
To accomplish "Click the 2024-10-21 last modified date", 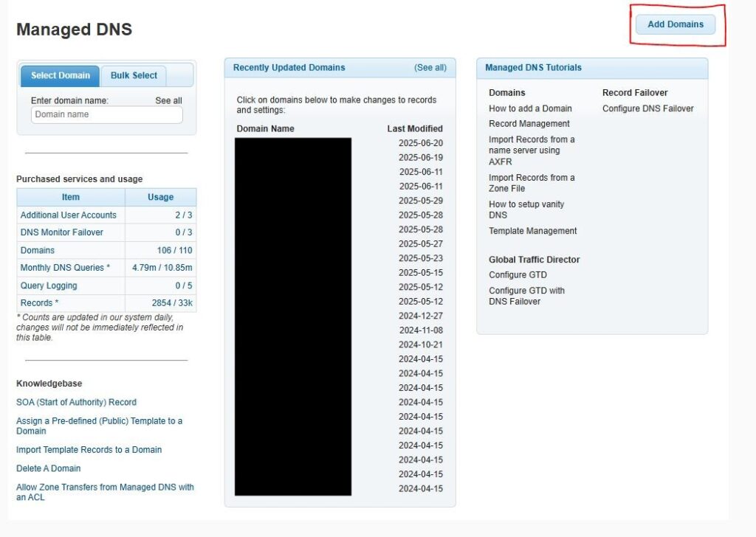I will [x=420, y=344].
